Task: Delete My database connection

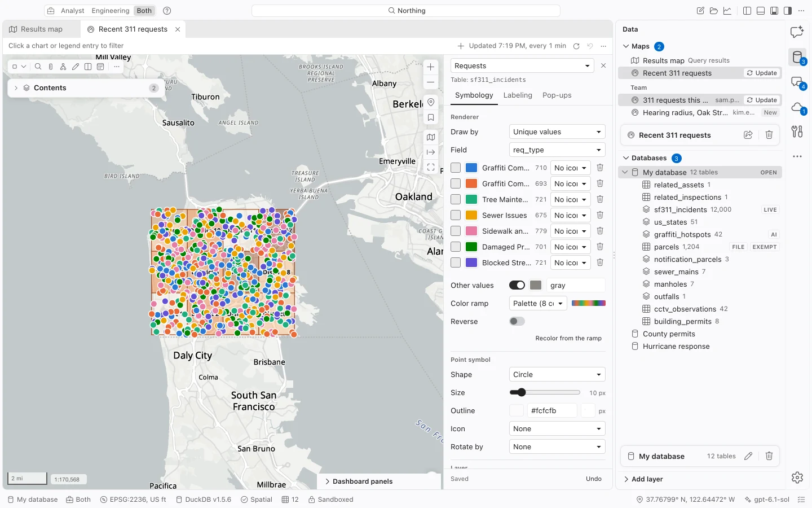Action: point(769,456)
